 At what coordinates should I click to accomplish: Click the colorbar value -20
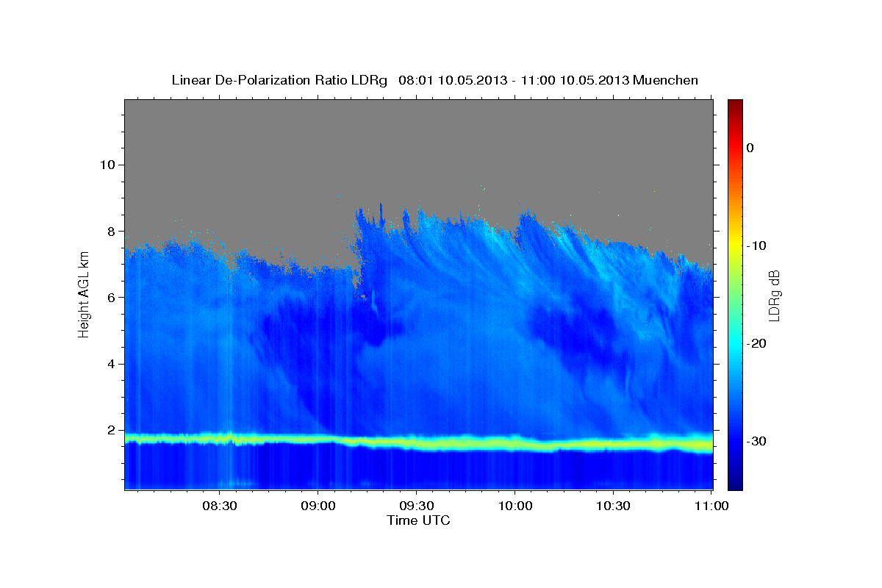coord(757,343)
